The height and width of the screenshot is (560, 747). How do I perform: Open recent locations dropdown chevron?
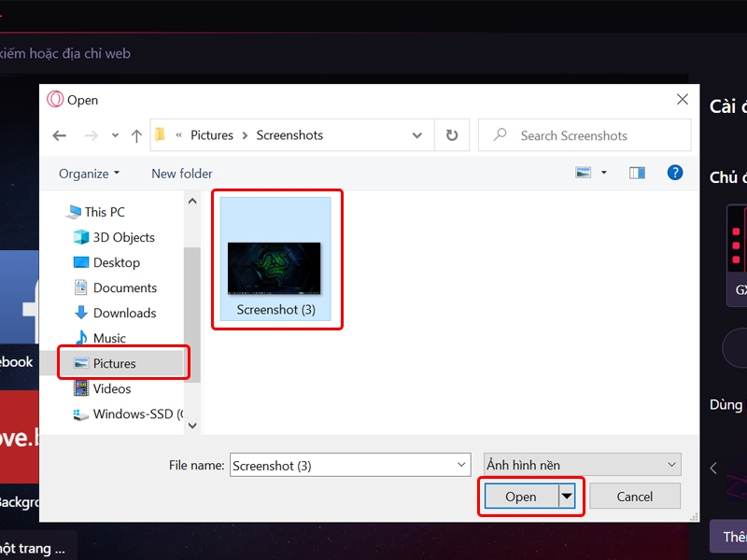115,135
